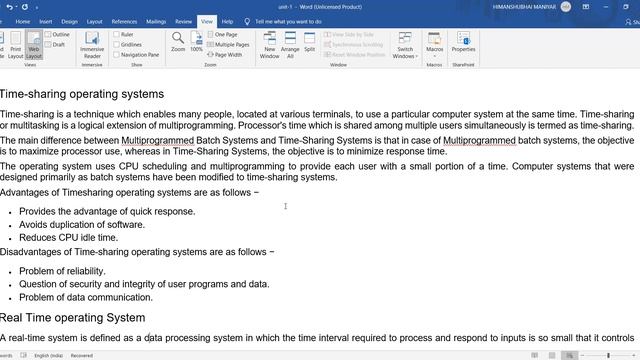Choose One Page zoom
The image size is (640, 360).
coord(222,34)
